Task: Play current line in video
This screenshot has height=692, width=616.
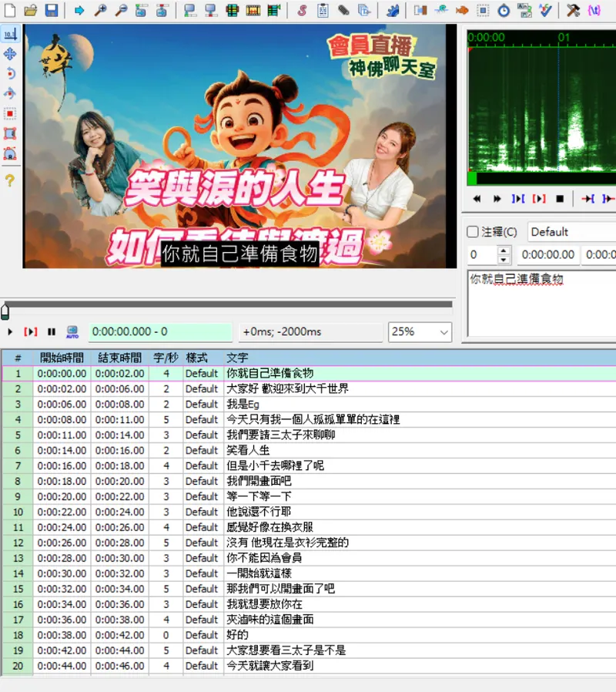Action: (31, 332)
